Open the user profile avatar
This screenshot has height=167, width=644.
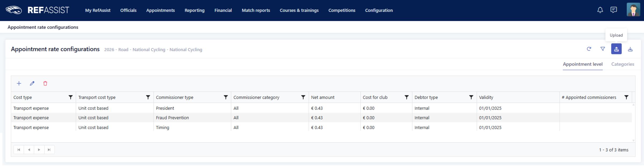tap(633, 10)
